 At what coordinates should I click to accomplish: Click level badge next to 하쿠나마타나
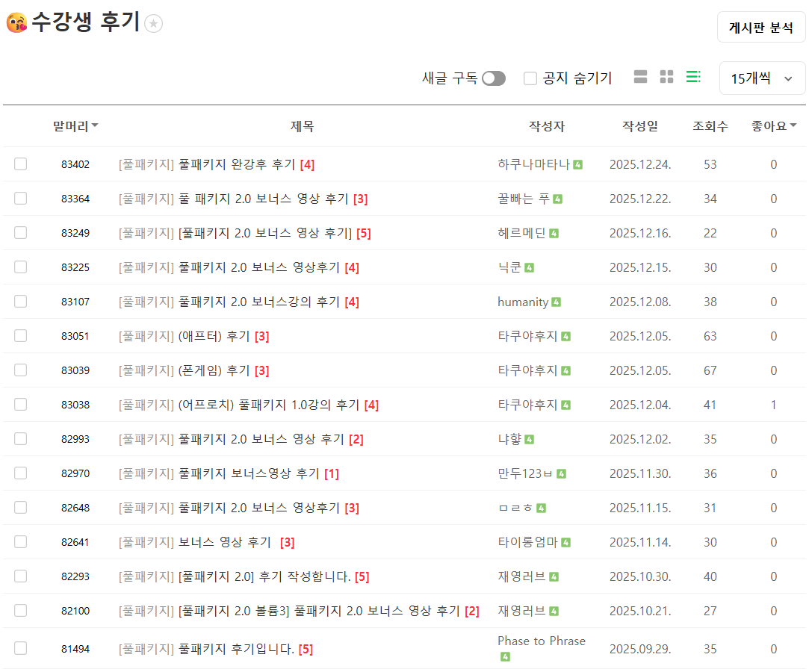tap(578, 164)
